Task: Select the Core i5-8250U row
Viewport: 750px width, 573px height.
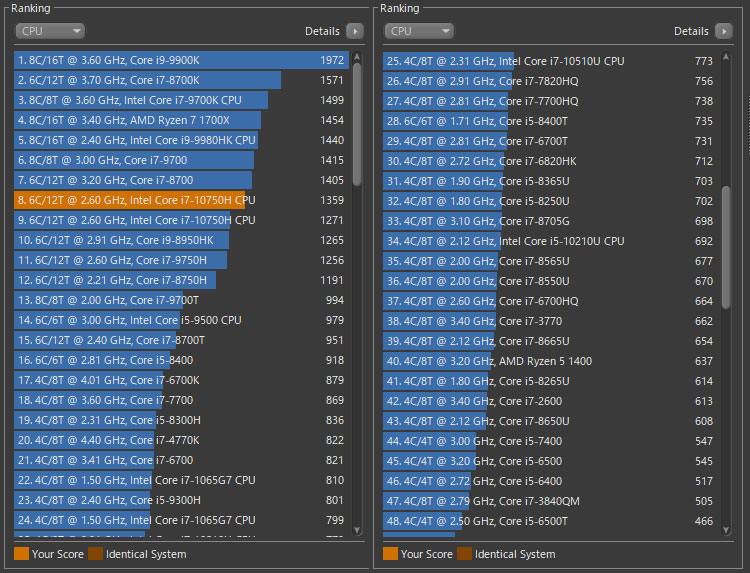Action: 551,201
